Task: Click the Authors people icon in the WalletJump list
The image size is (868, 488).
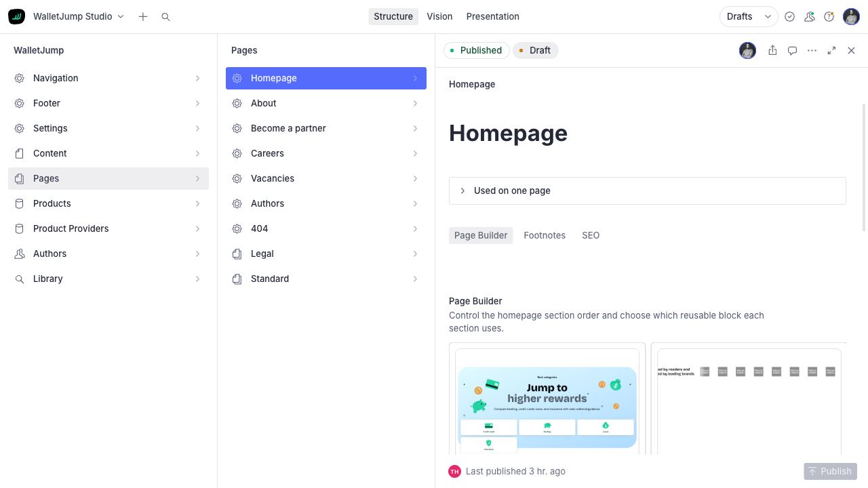Action: [19, 253]
